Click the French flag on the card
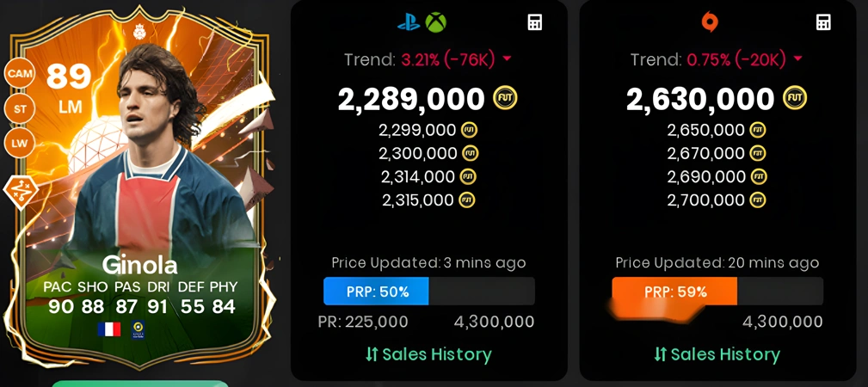The width and height of the screenshot is (868, 387). 109,329
